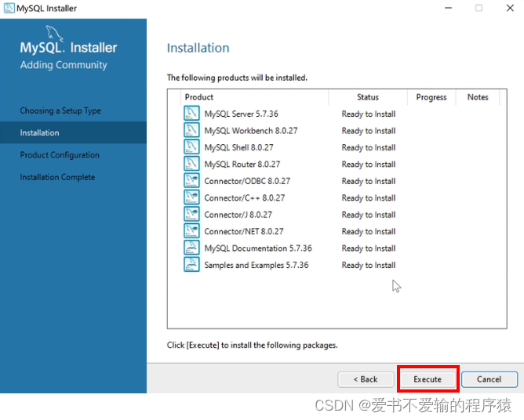
Task: Click the MySQL Workbench 8.0.27 product icon
Action: pos(191,130)
